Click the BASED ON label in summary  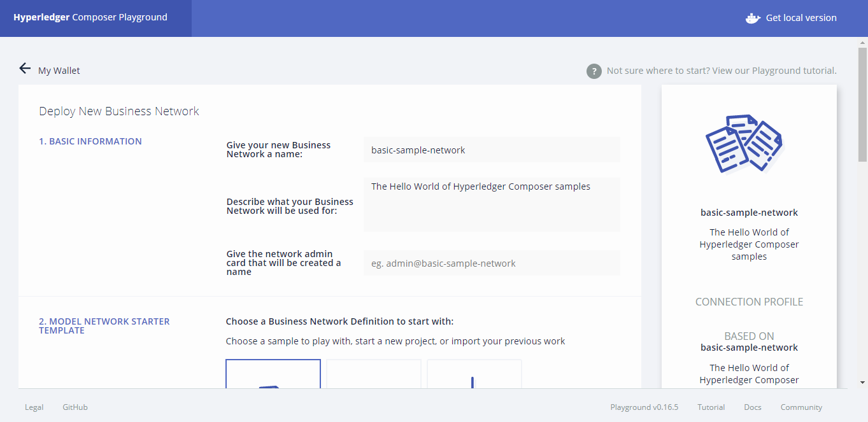coord(749,336)
